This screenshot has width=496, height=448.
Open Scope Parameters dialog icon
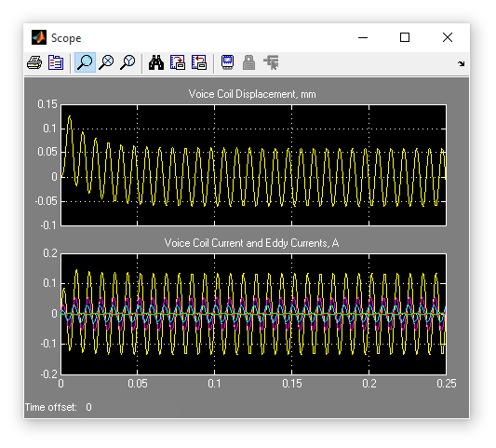pyautogui.click(x=56, y=62)
